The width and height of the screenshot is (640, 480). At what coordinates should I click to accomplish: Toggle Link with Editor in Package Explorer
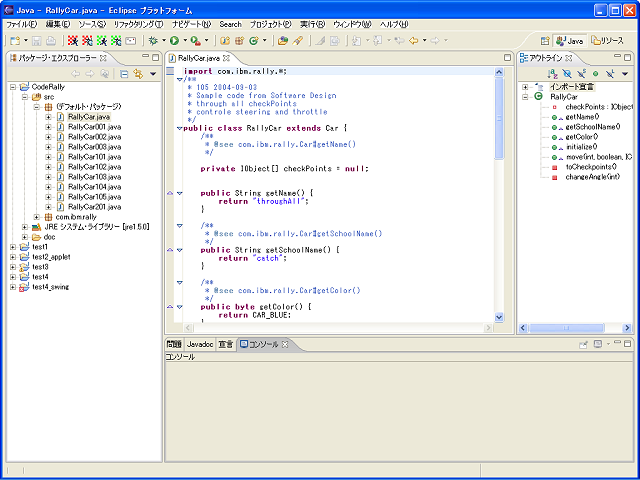pos(137,74)
